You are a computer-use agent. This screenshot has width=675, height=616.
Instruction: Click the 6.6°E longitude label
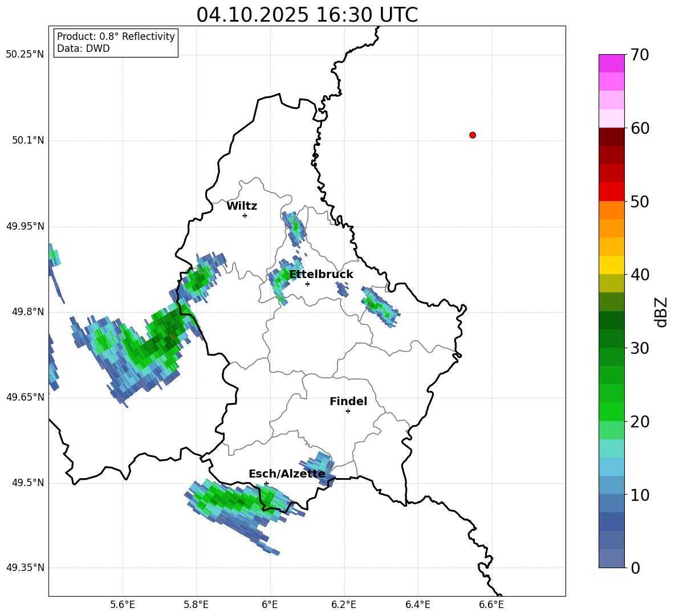(x=491, y=605)
